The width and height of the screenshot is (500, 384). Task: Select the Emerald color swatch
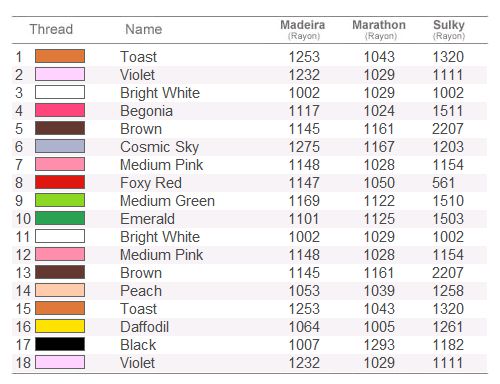pos(60,218)
